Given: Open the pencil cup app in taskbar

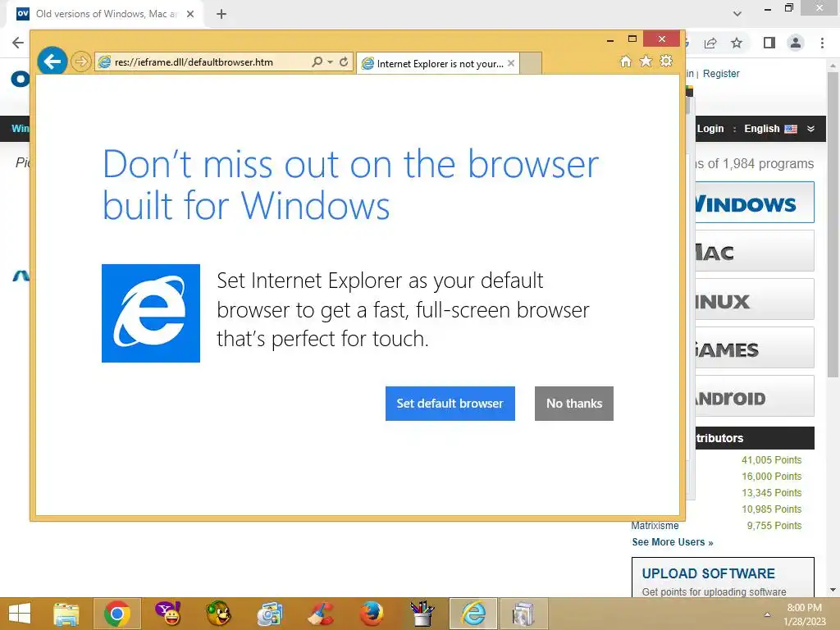Looking at the screenshot, I should [422, 614].
